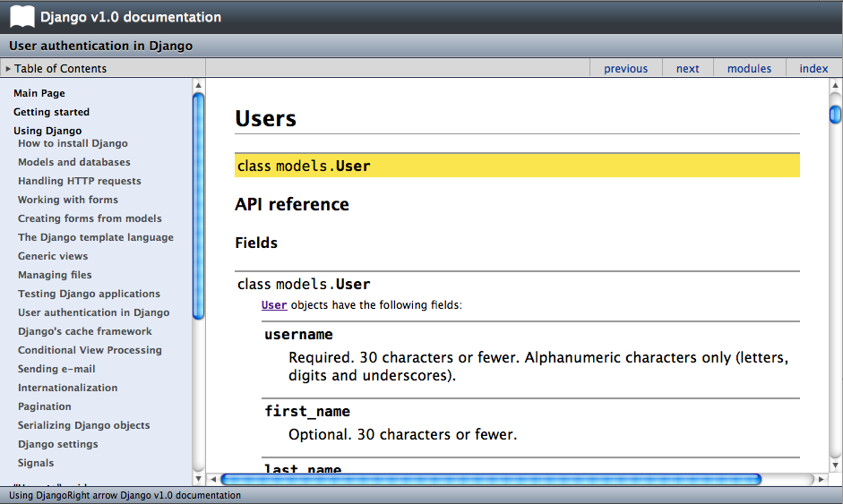Click horizontal scrollbar right arrow

tap(821, 480)
